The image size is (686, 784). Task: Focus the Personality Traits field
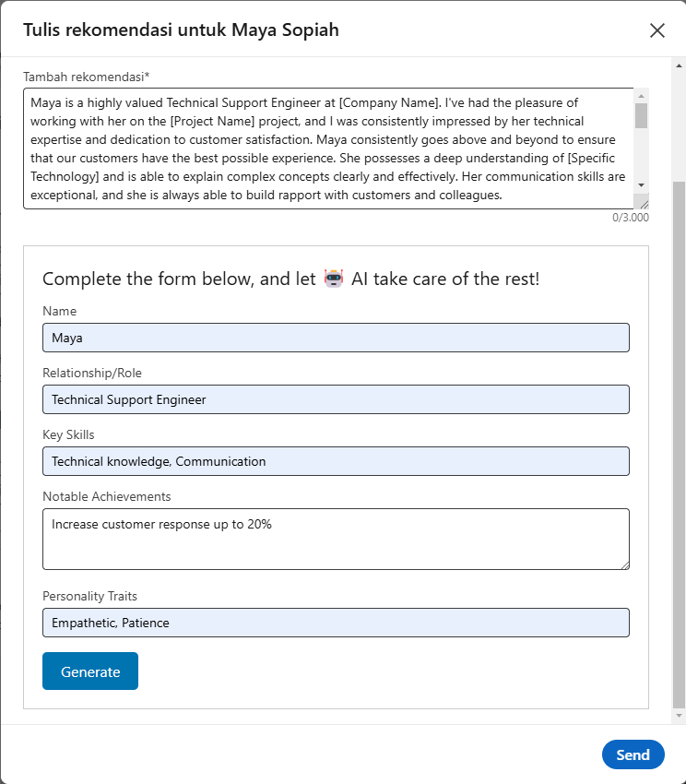[x=336, y=623]
